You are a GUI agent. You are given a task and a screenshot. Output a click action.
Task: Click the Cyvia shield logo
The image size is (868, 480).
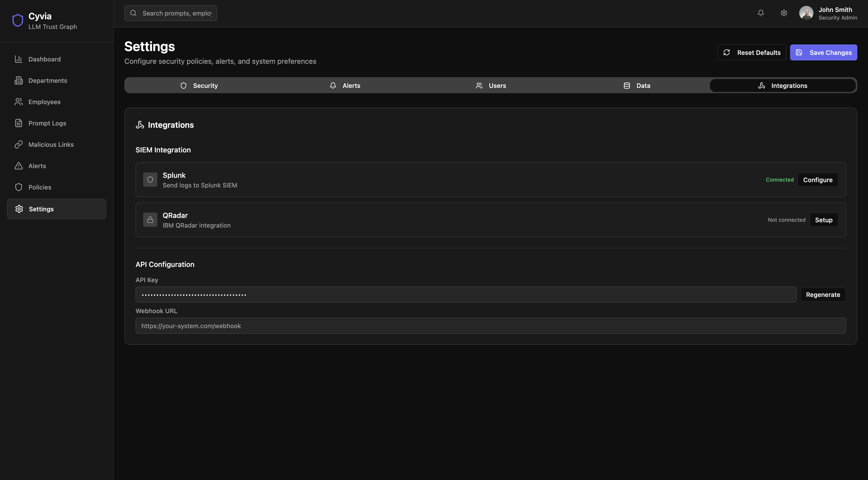[18, 20]
